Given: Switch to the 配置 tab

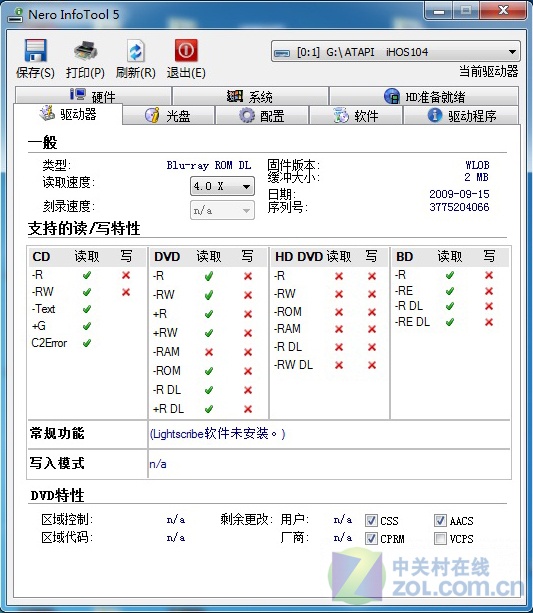Looking at the screenshot, I should point(262,115).
